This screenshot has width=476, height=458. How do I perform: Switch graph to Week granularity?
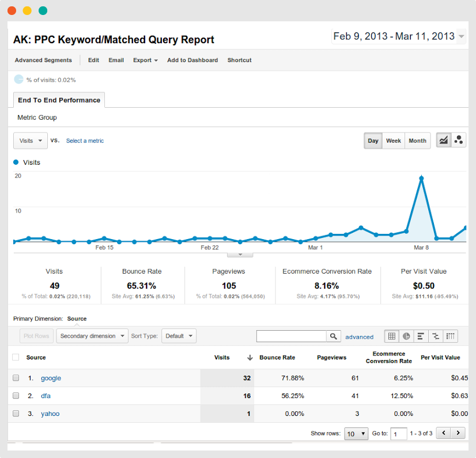pyautogui.click(x=394, y=141)
